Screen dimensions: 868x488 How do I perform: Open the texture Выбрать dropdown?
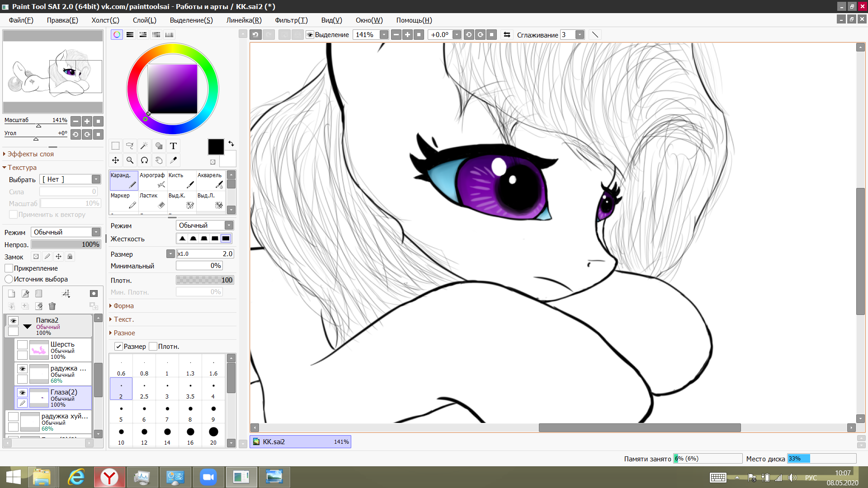pos(70,179)
